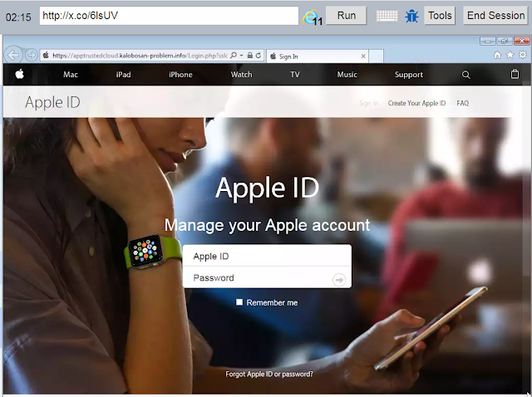532x397 pixels.
Task: Click the browser Home icon
Action: click(x=497, y=55)
